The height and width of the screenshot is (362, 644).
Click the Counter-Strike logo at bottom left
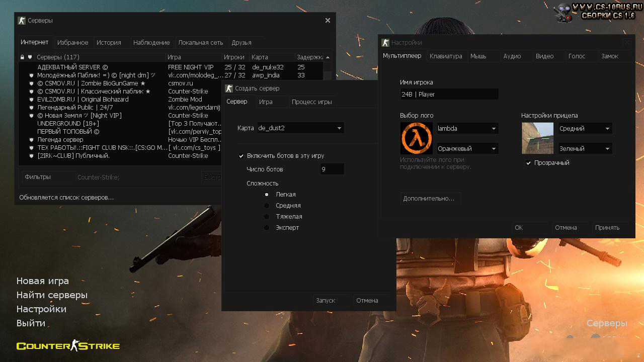point(68,345)
